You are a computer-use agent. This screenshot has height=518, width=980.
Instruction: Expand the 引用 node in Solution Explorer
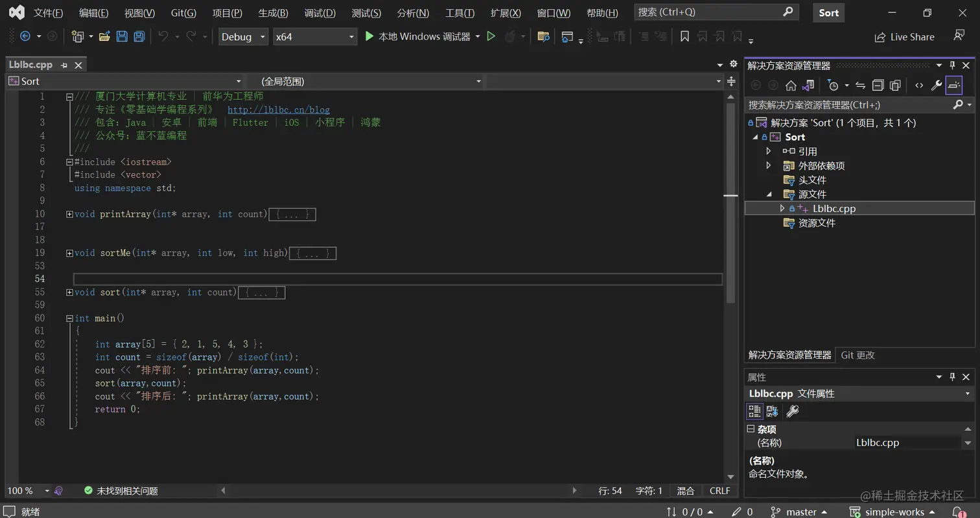(769, 151)
